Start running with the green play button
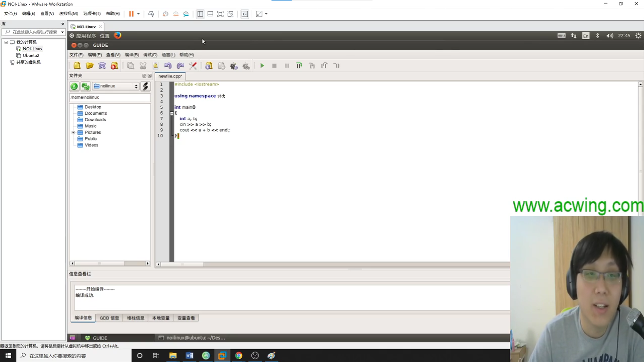 coord(262,66)
